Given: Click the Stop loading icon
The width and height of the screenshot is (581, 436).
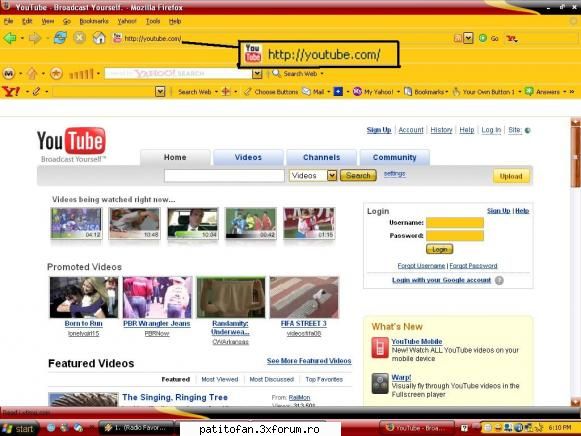Looking at the screenshot, I should pos(79,37).
